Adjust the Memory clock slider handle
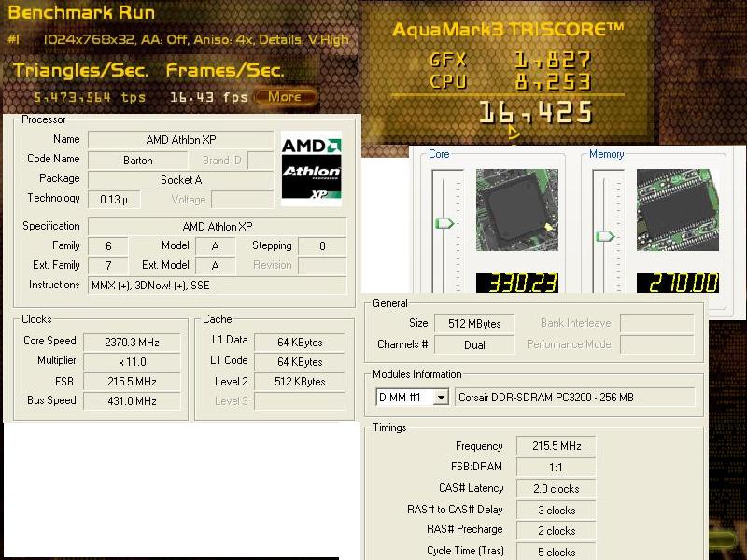This screenshot has height=560, width=747. (x=605, y=236)
